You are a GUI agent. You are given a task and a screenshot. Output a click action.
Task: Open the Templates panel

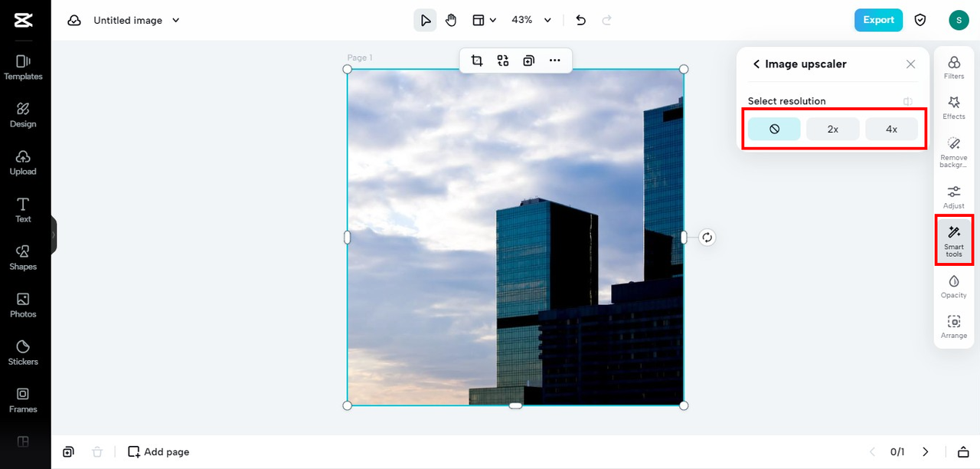(x=23, y=67)
